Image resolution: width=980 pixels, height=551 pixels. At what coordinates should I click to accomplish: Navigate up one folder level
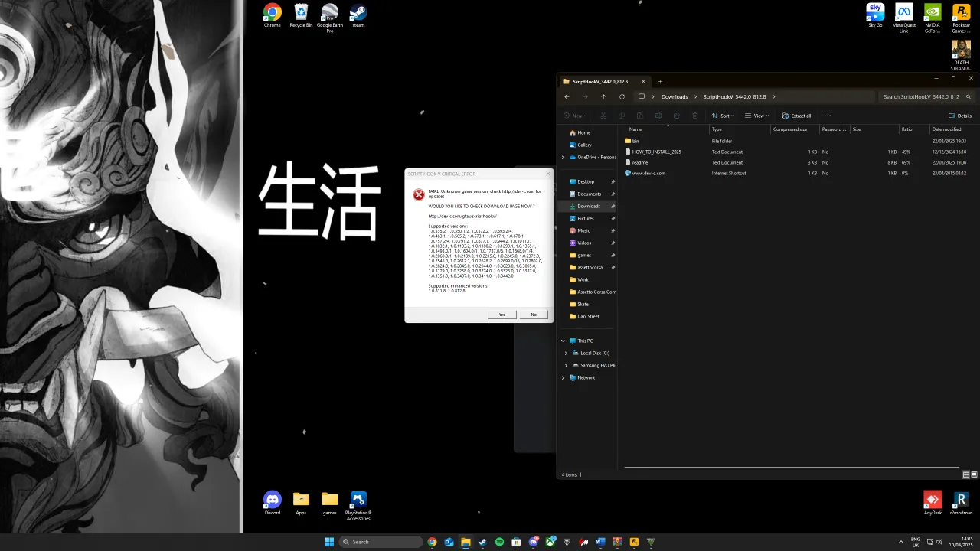pos(603,96)
